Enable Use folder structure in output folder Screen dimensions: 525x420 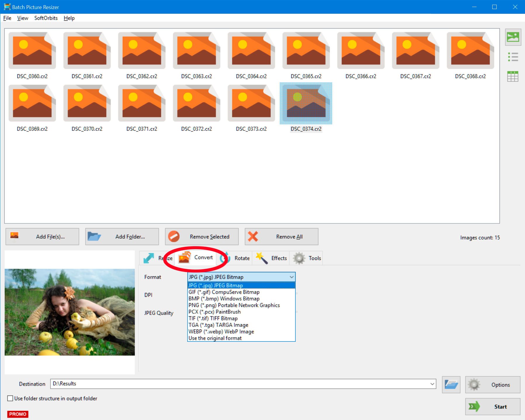pos(10,398)
